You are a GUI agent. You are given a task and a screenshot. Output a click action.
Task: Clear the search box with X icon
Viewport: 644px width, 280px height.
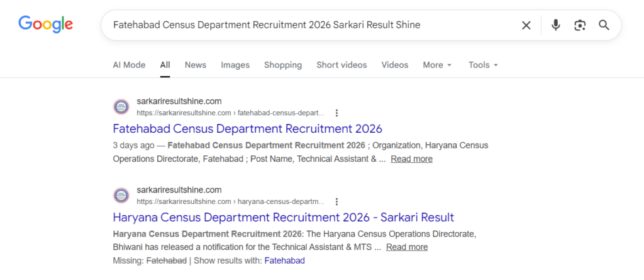click(x=526, y=25)
